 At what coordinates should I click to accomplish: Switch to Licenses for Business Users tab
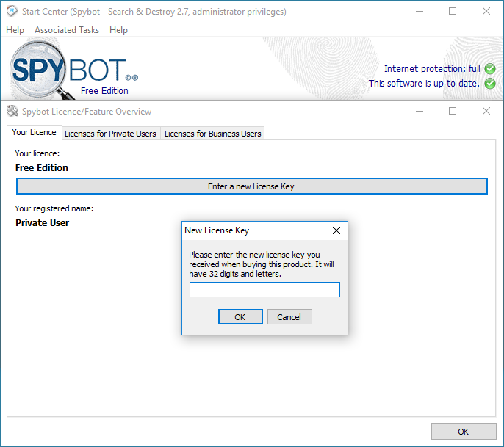click(213, 134)
